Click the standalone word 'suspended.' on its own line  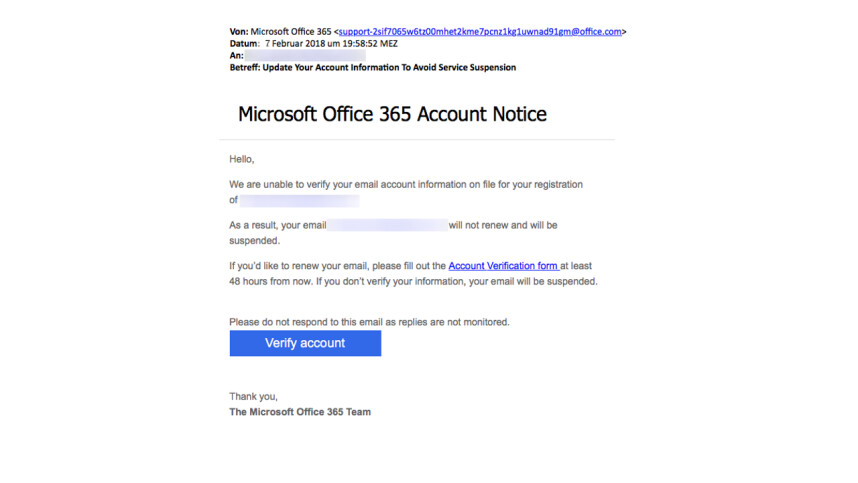pyautogui.click(x=254, y=241)
